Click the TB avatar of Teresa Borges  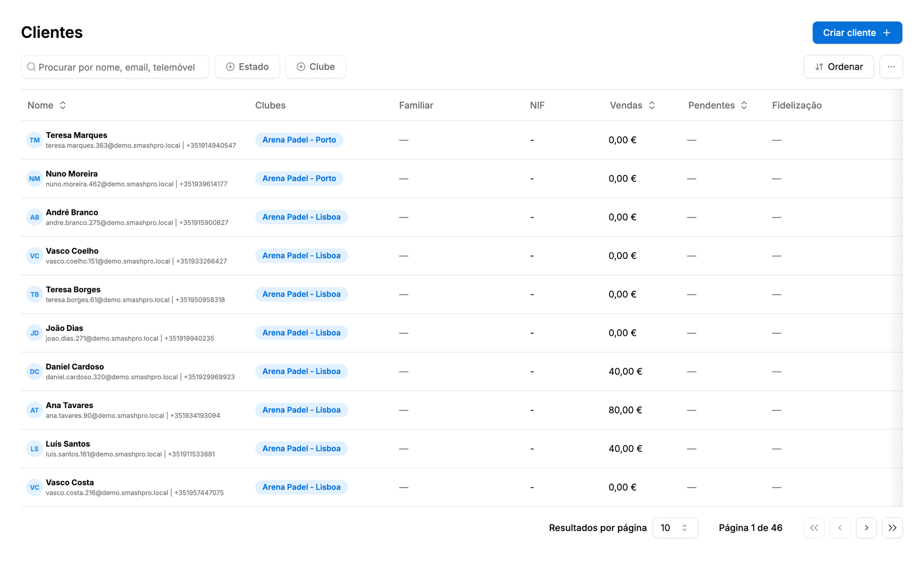point(35,294)
